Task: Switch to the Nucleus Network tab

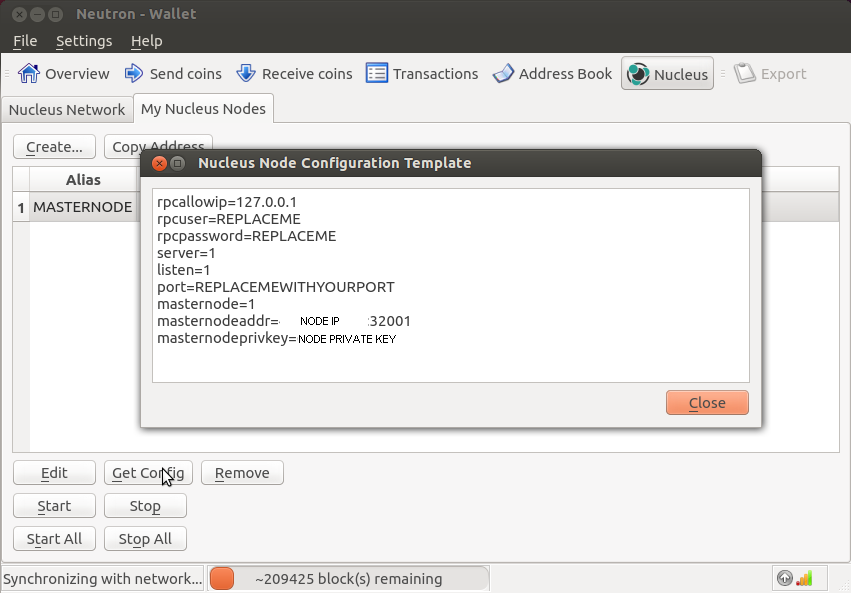Action: point(67,110)
